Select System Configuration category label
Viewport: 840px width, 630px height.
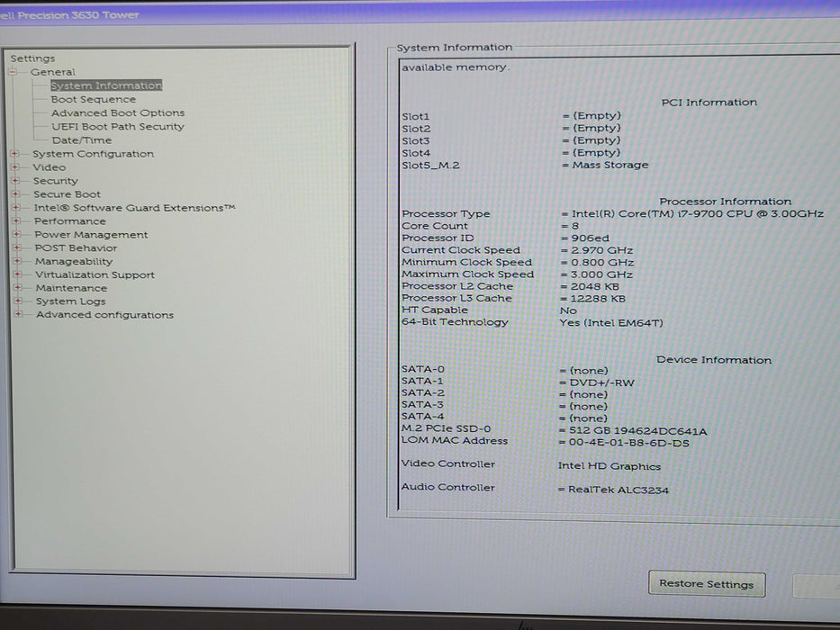(94, 154)
